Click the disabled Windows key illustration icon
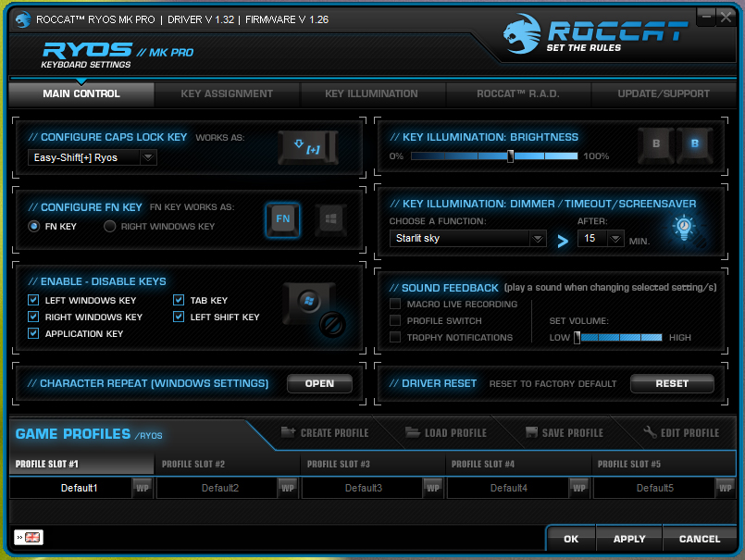The width and height of the screenshot is (745, 560). pos(314,309)
